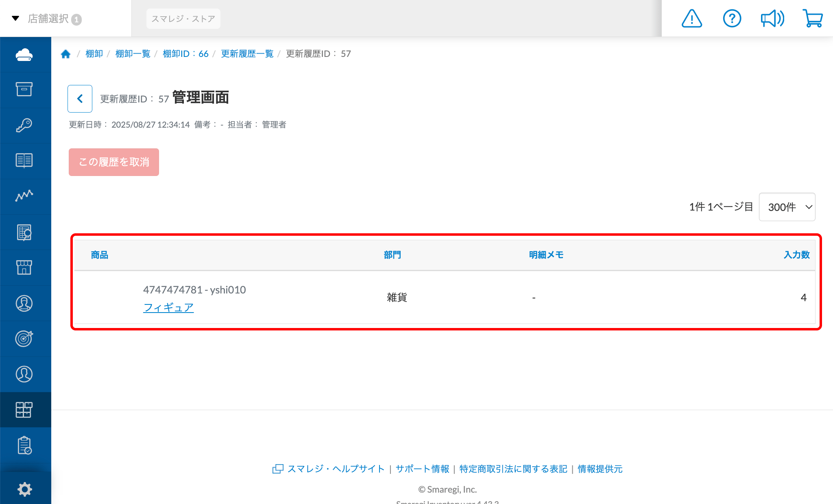Click the home icon in the breadcrumb

(66, 53)
